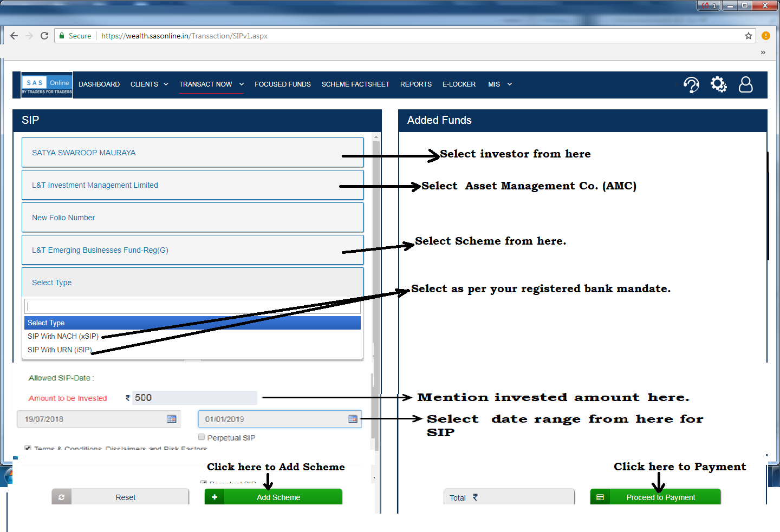
Task: Open the E-Locker menu item
Action: point(459,84)
